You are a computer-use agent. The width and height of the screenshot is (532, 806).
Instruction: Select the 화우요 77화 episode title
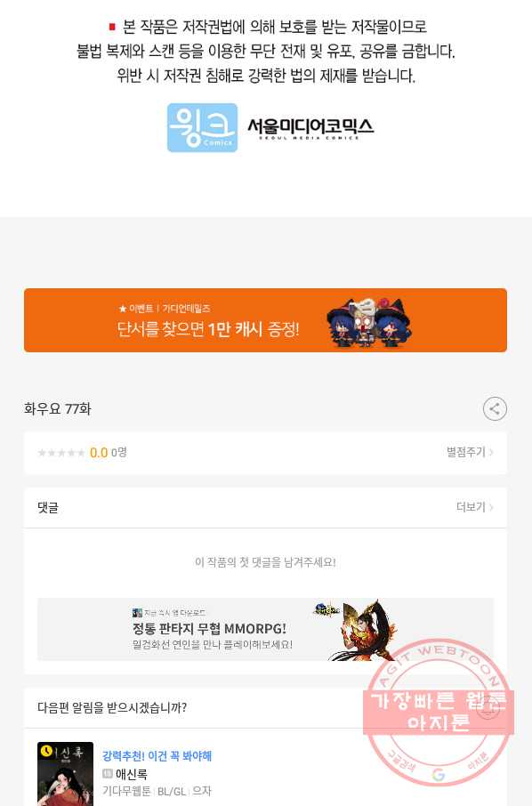click(x=57, y=409)
